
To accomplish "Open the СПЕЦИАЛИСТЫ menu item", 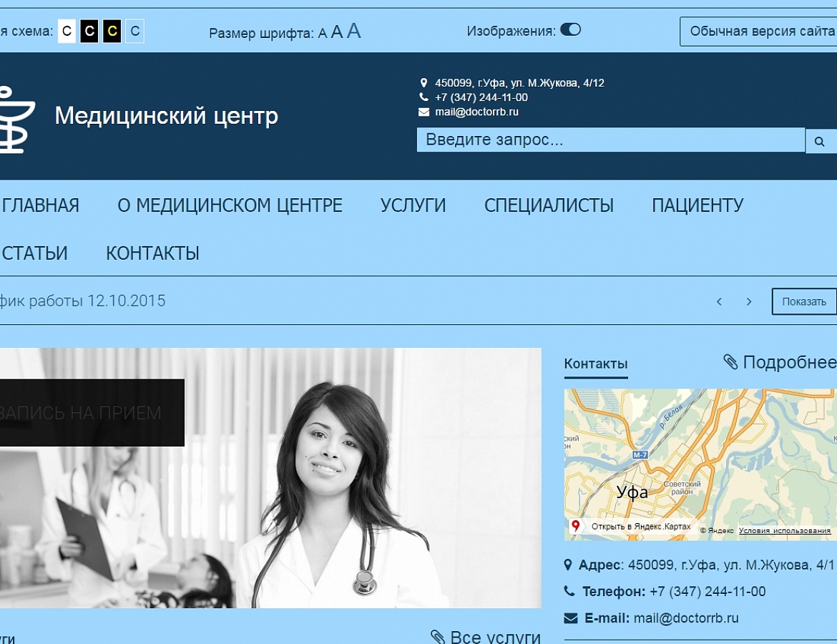I will pyautogui.click(x=549, y=205).
